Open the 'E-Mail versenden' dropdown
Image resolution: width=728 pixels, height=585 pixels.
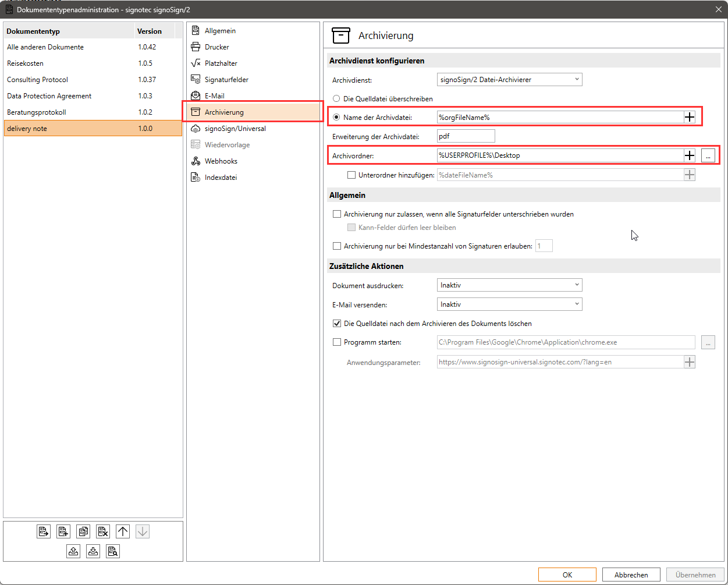tap(509, 304)
